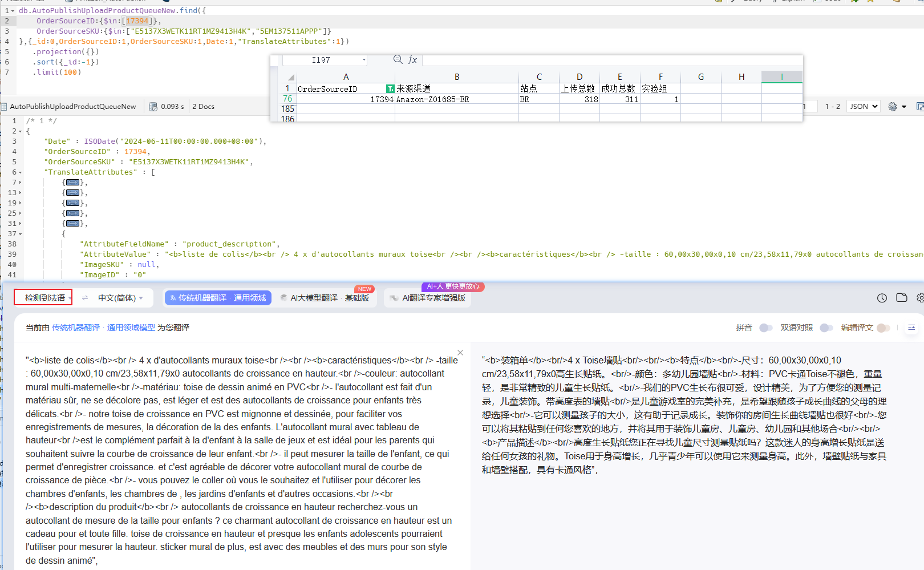Toggle the 拼音 pinyin switch
The height and width of the screenshot is (570, 924).
tap(766, 328)
